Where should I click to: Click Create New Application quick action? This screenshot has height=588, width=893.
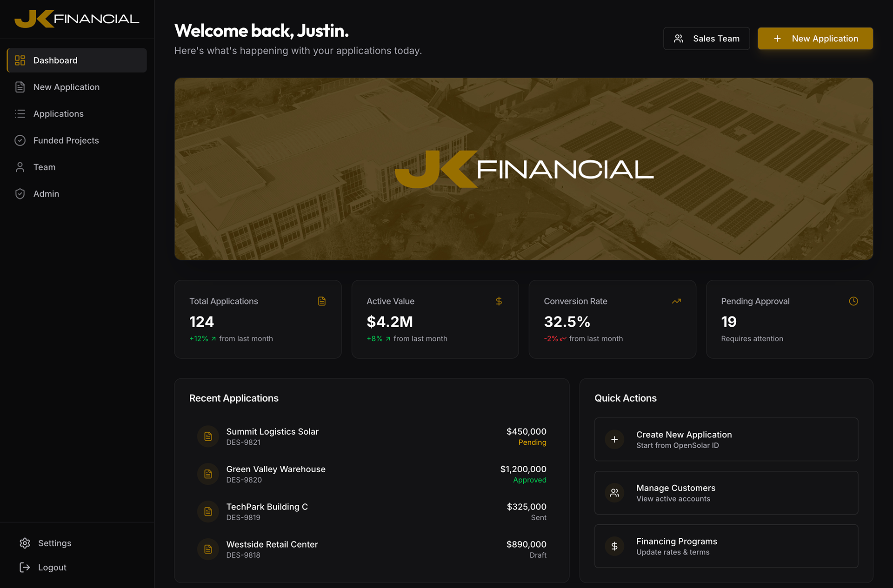[x=726, y=439]
